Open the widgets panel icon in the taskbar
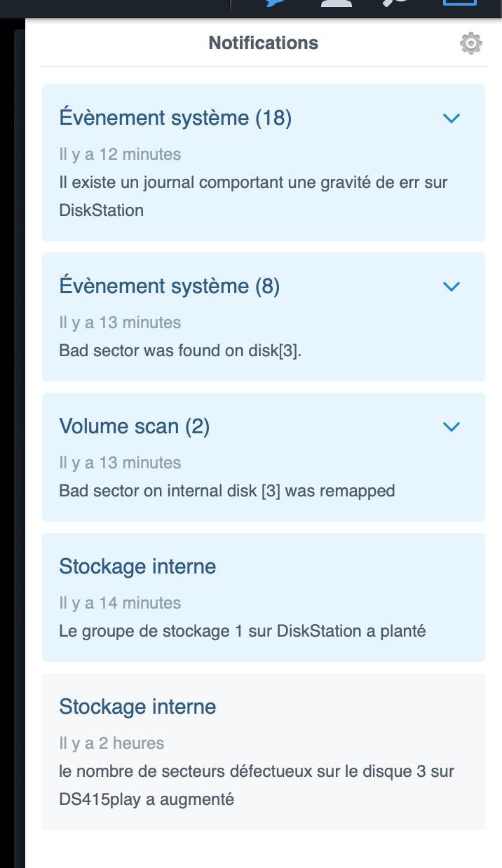This screenshot has width=502, height=868. 459,3
